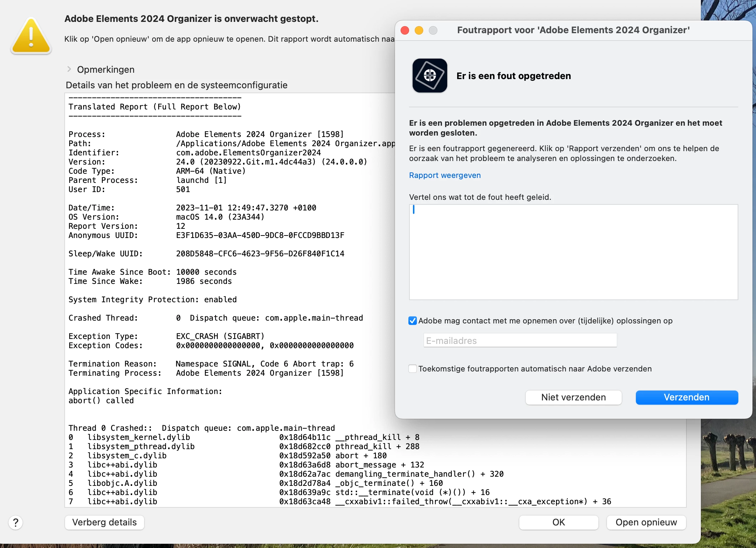Click the 'Translated Report' heading in the report text
Viewport: 756px width, 548px height.
[154, 107]
